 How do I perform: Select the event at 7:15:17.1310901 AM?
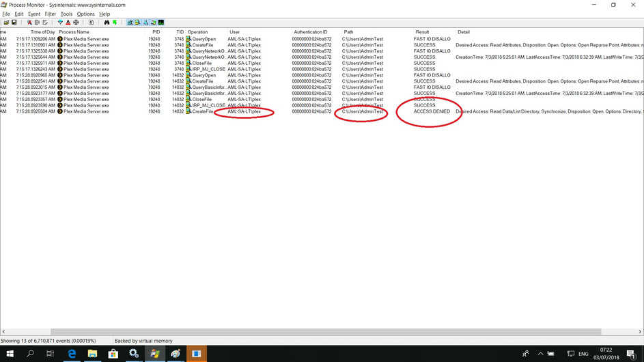point(322,45)
